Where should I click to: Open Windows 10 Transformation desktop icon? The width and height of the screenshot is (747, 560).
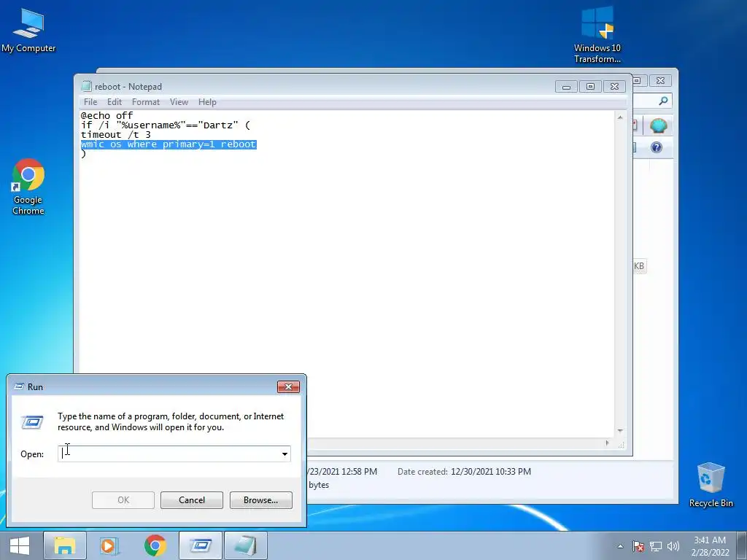[x=597, y=34]
